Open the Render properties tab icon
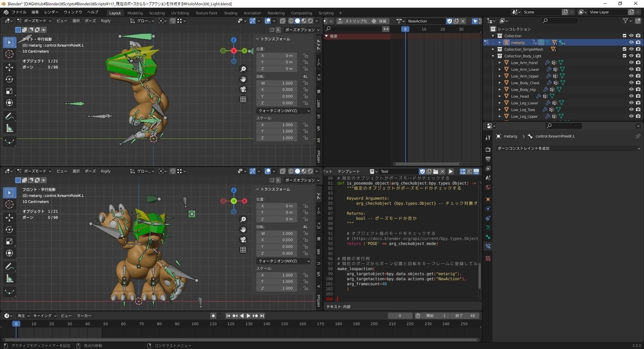Image resolution: width=644 pixels, height=349 pixels. tap(488, 149)
